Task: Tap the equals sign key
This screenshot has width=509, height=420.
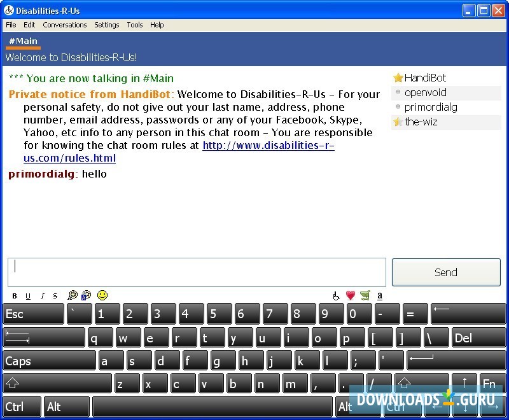Action: pyautogui.click(x=415, y=314)
